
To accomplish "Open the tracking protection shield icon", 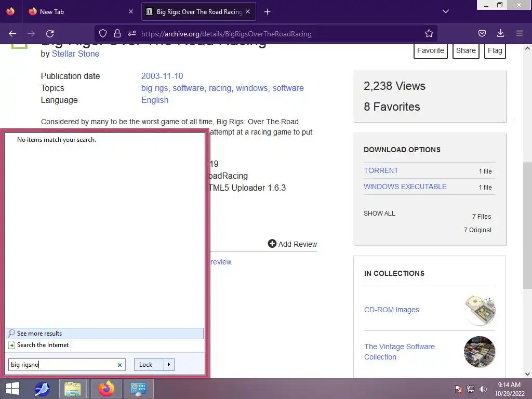I will pyautogui.click(x=103, y=33).
